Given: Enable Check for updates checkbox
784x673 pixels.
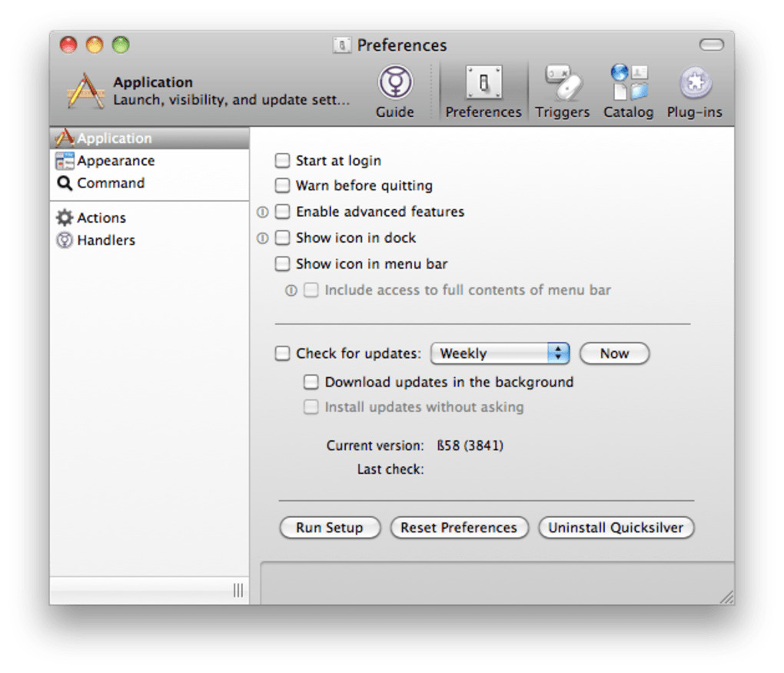Looking at the screenshot, I should coord(283,353).
